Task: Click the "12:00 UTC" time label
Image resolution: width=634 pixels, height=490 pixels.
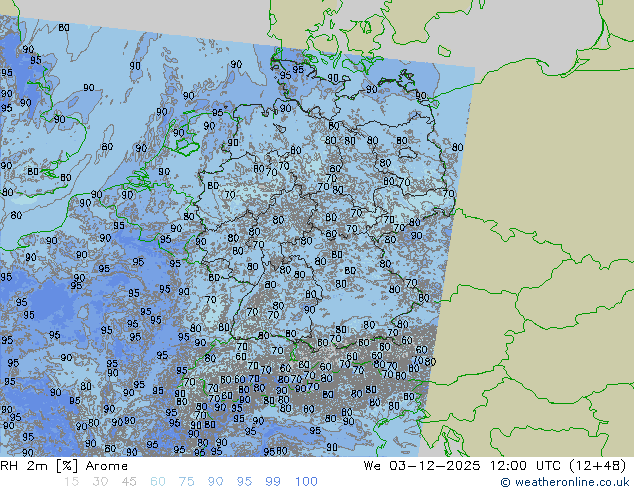Action: [525, 466]
